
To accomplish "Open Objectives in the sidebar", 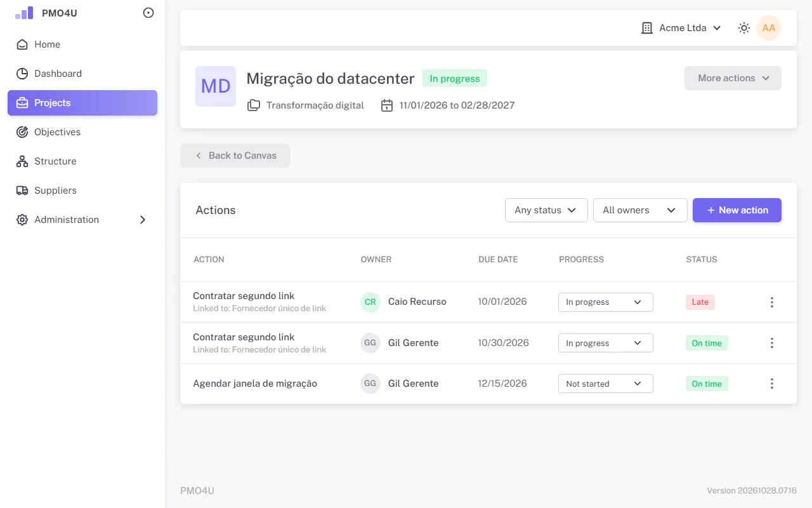I will coord(82,132).
